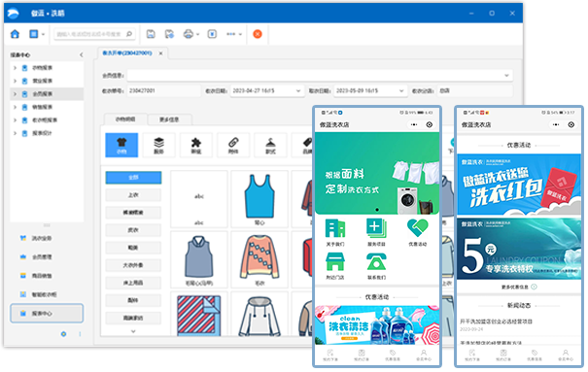Select the stacked layers category icon

point(158,145)
